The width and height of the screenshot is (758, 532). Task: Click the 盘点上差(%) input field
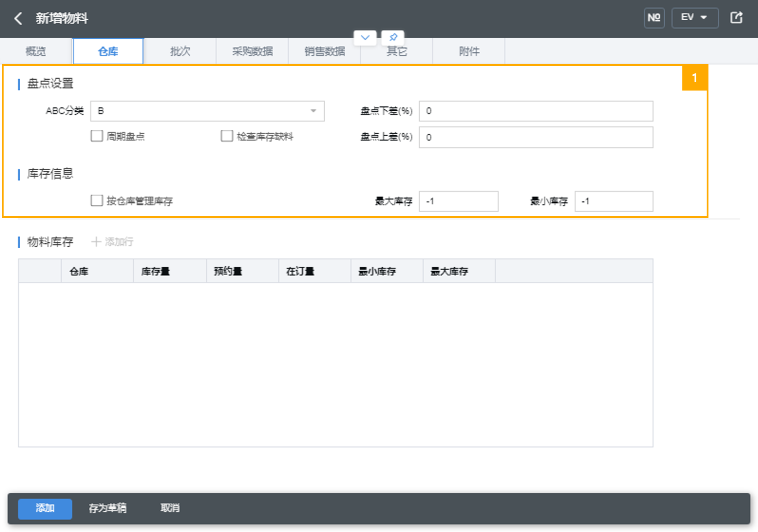point(536,137)
